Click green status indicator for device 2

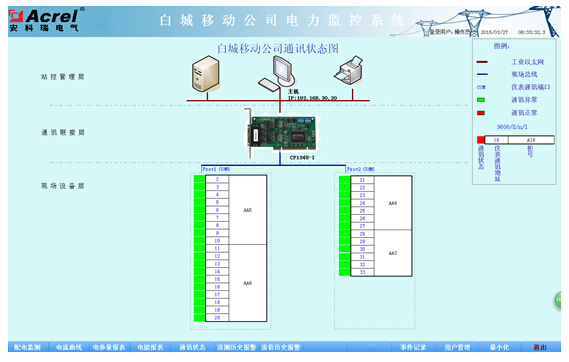click(200, 179)
